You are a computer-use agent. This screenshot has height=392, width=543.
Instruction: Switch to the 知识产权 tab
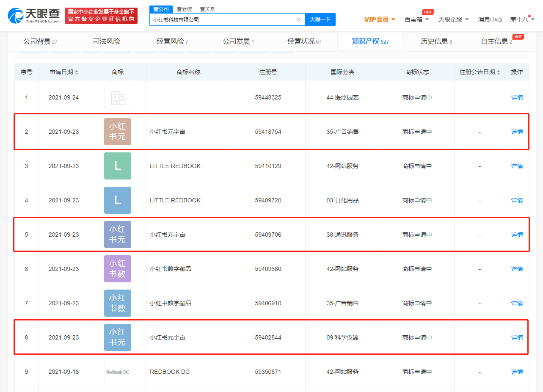(x=370, y=41)
